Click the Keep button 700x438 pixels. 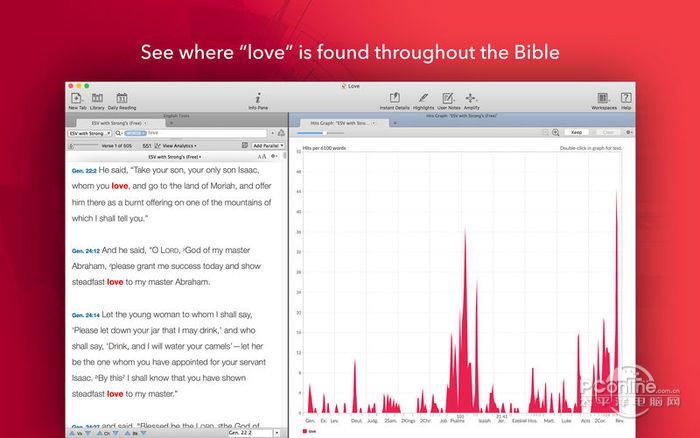pos(576,133)
